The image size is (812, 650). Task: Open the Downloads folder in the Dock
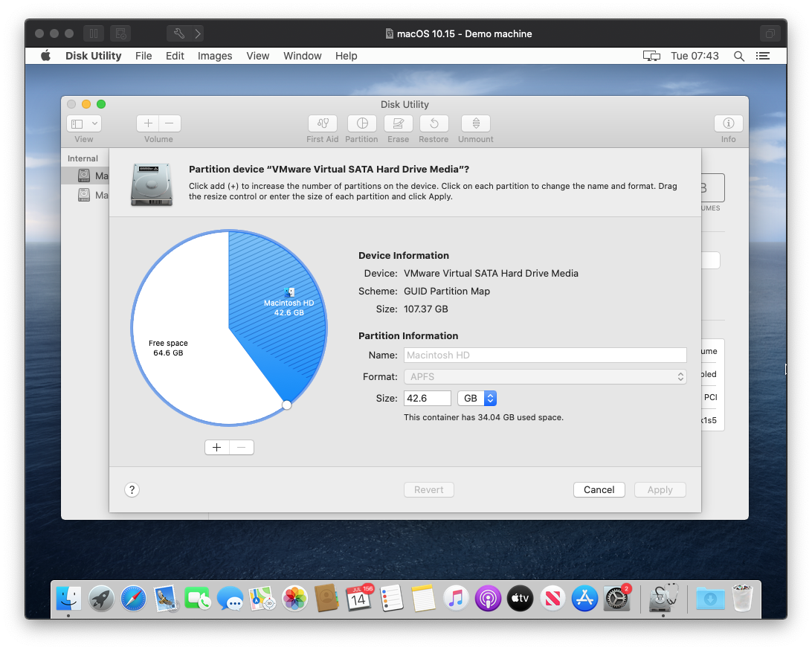pos(710,599)
